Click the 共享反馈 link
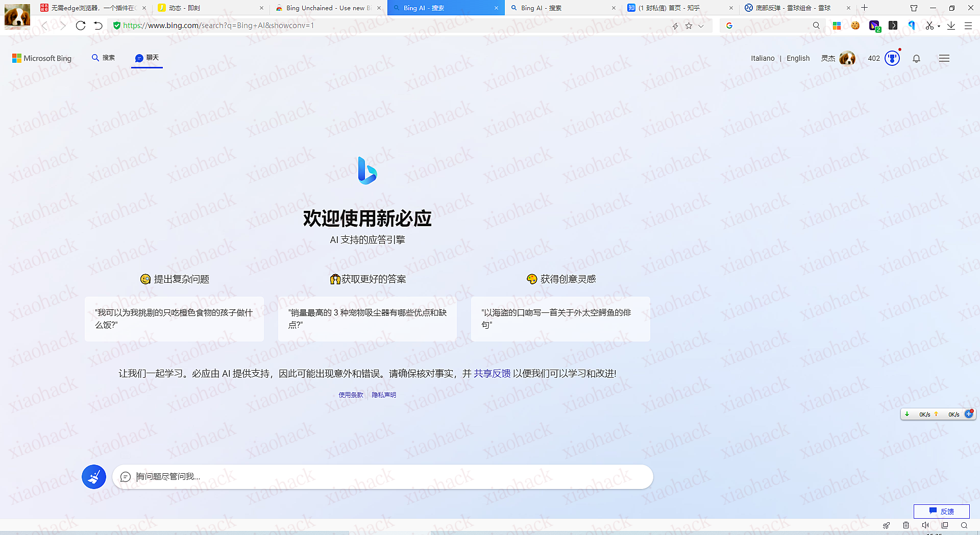 (492, 373)
